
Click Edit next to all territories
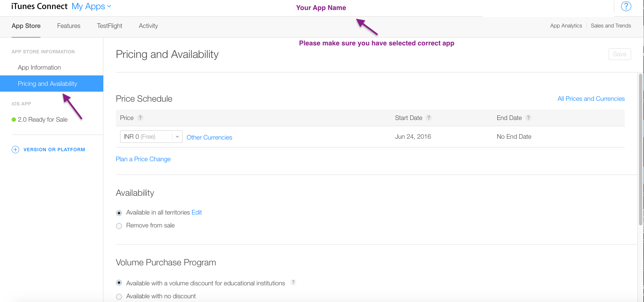coord(197,212)
